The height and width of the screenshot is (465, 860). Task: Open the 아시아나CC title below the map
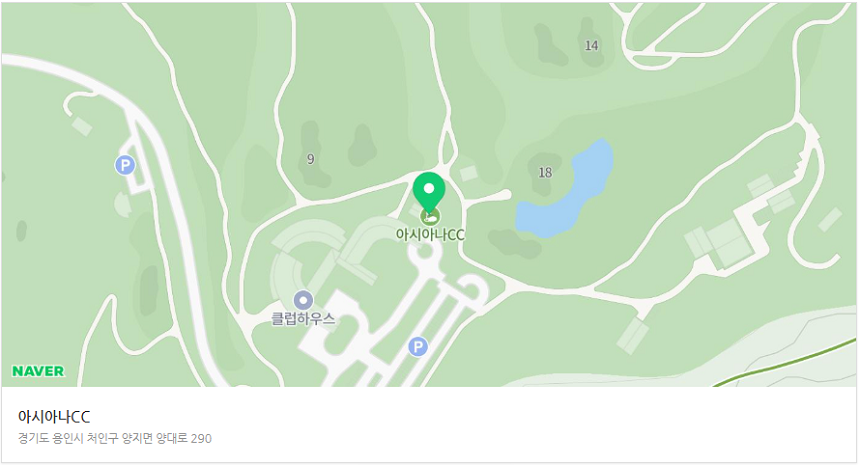click(x=54, y=417)
